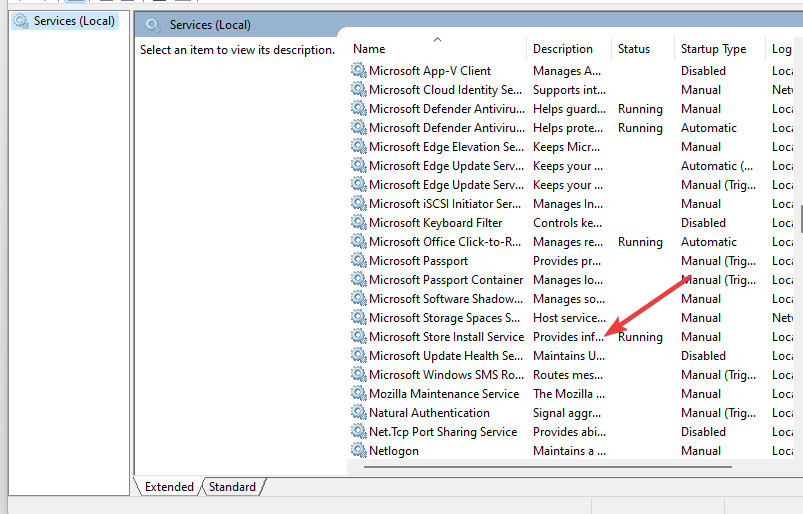Select the Natural Authentication service
The image size is (803, 514).
click(x=429, y=413)
